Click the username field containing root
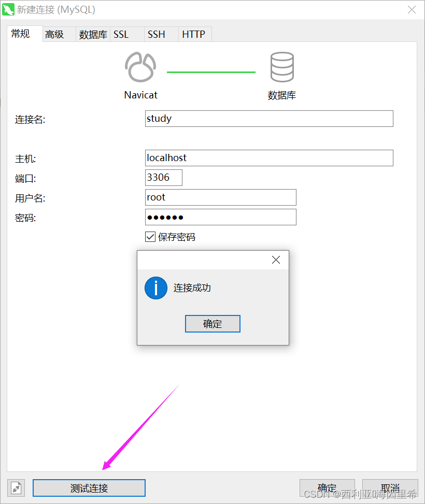425x504 pixels. (221, 197)
